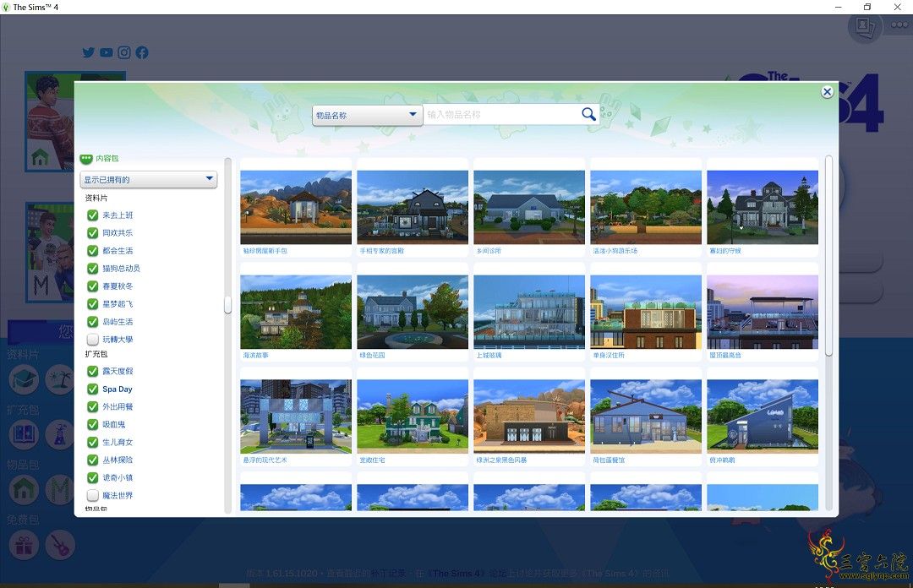The image size is (913, 588).
Task: Click the potion flask pack icon
Action: (60, 434)
